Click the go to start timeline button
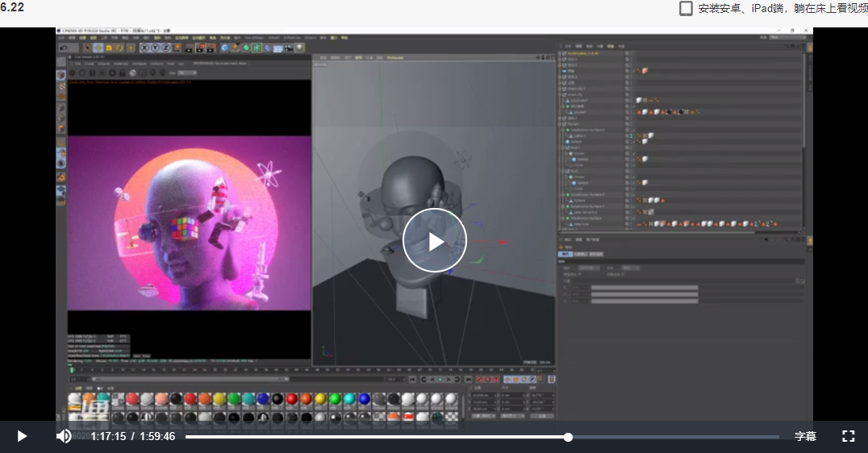 [x=412, y=380]
